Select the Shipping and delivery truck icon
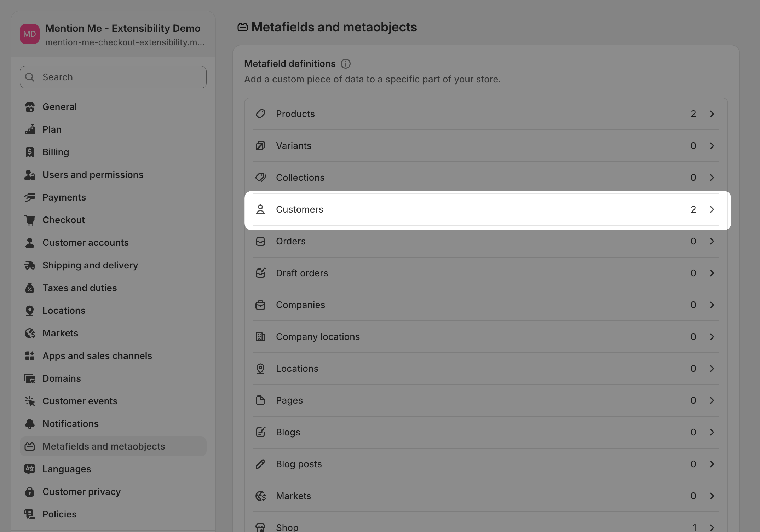Image resolution: width=760 pixels, height=532 pixels. coord(30,265)
